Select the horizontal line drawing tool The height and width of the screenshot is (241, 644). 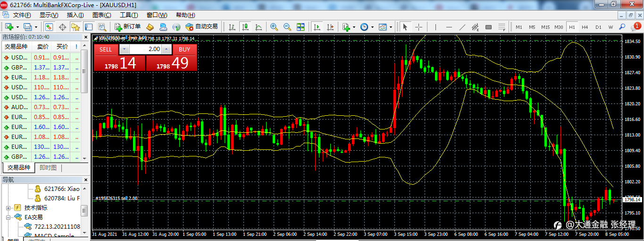[x=449, y=27]
